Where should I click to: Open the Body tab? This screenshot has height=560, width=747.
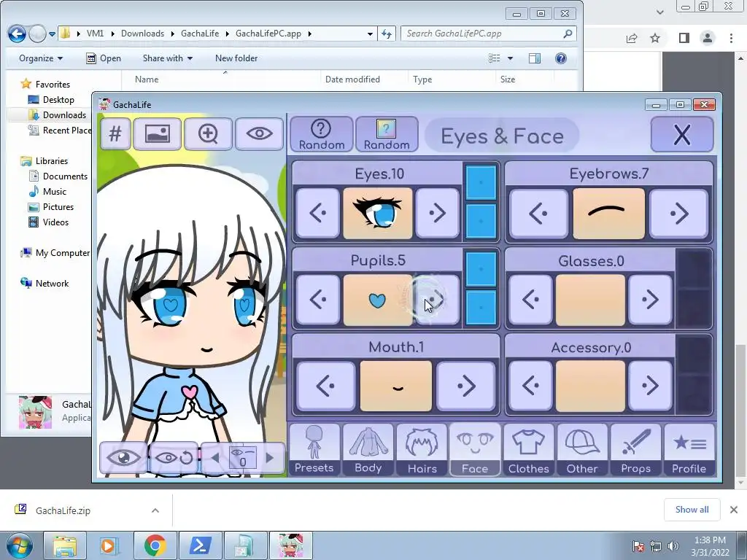pyautogui.click(x=368, y=449)
